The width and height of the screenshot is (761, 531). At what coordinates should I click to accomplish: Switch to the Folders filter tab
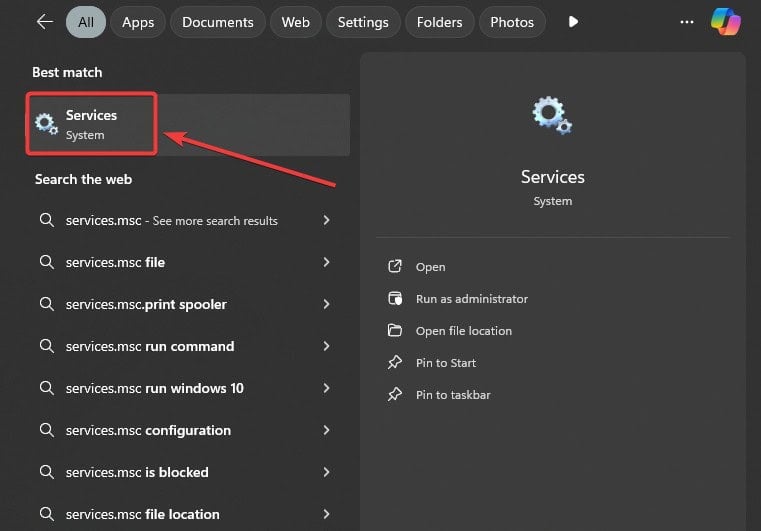point(439,22)
